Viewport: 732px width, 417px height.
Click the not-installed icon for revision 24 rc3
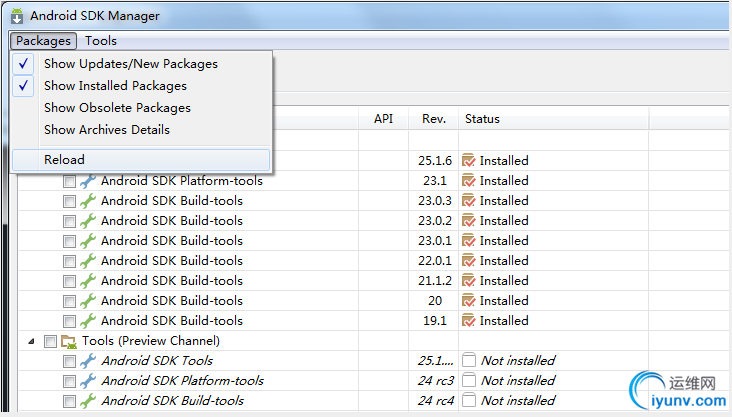click(x=469, y=381)
